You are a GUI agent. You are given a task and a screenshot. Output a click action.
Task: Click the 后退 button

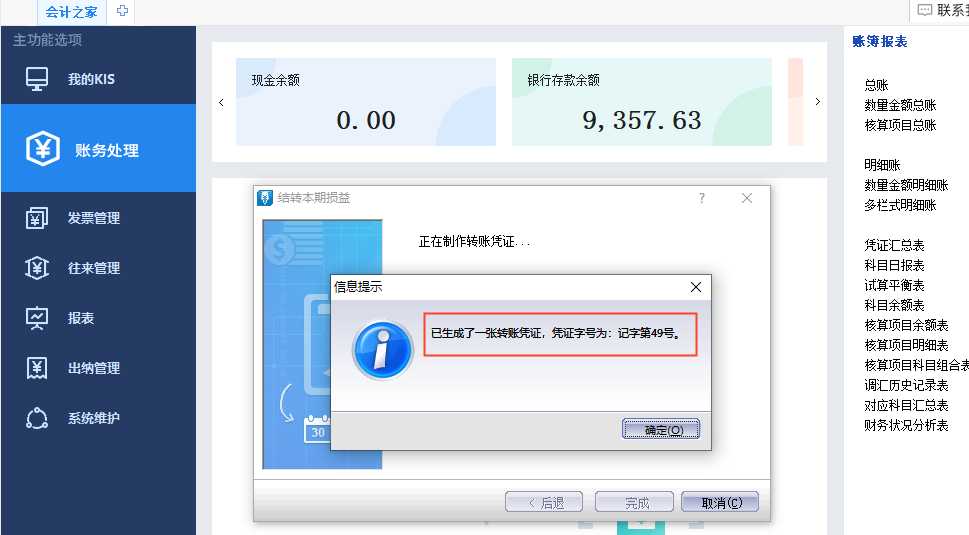pos(544,502)
